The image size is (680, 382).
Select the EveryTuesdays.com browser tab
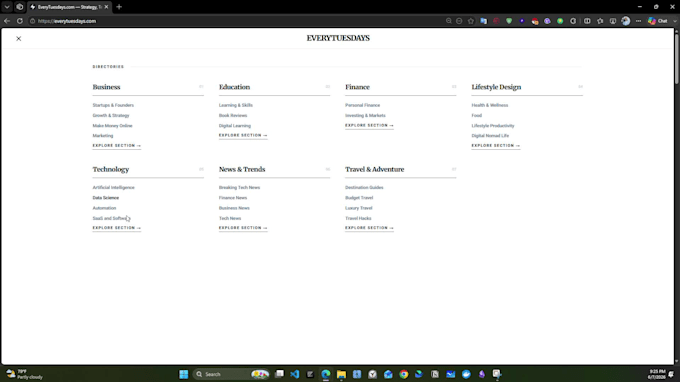pyautogui.click(x=69, y=7)
